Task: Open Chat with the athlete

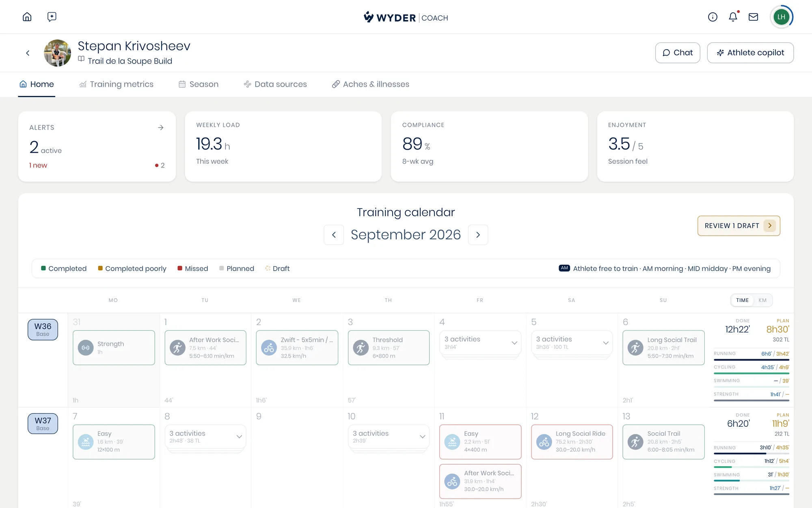Action: 678,53
